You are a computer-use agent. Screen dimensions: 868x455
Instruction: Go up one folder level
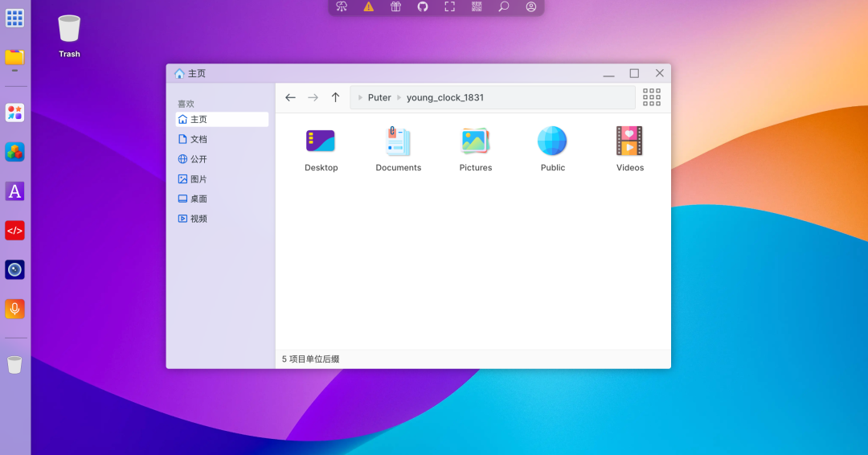[x=335, y=97]
